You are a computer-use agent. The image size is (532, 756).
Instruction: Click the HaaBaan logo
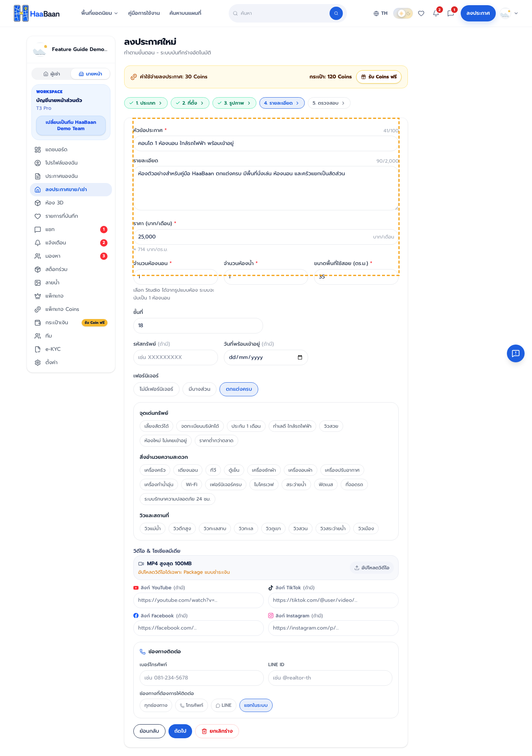(37, 13)
